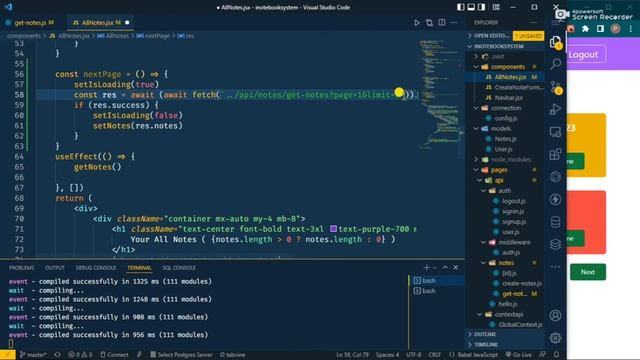Add a new terminal with the plus icon

pyautogui.click(x=427, y=267)
